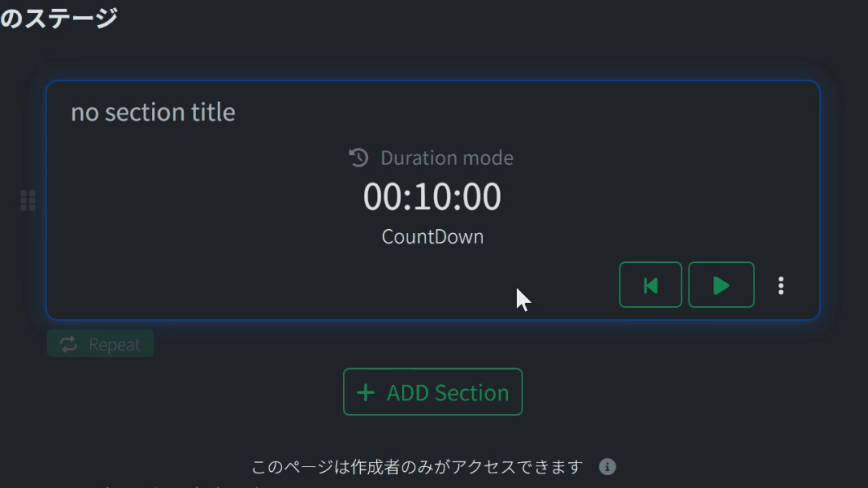This screenshot has height=488, width=868.
Task: Click the clock icon beside Duration mode
Action: click(x=357, y=158)
